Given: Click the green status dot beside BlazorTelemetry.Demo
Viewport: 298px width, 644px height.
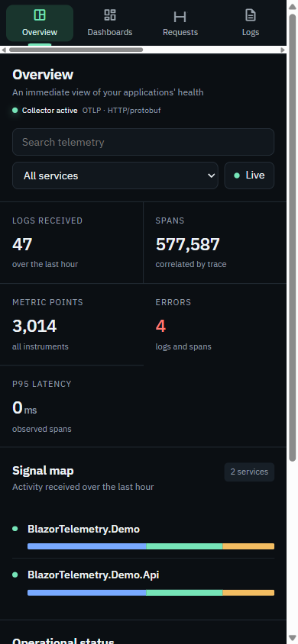Looking at the screenshot, I should [15, 529].
